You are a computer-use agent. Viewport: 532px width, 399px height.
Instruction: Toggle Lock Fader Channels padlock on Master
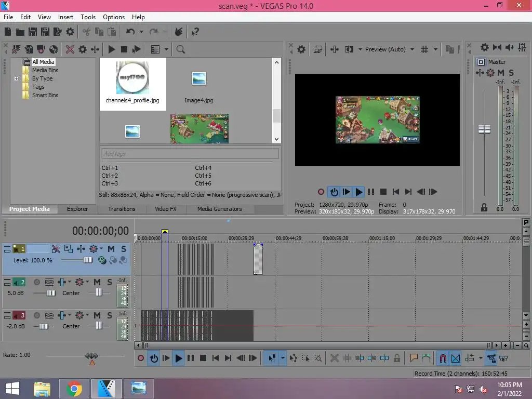484,208
